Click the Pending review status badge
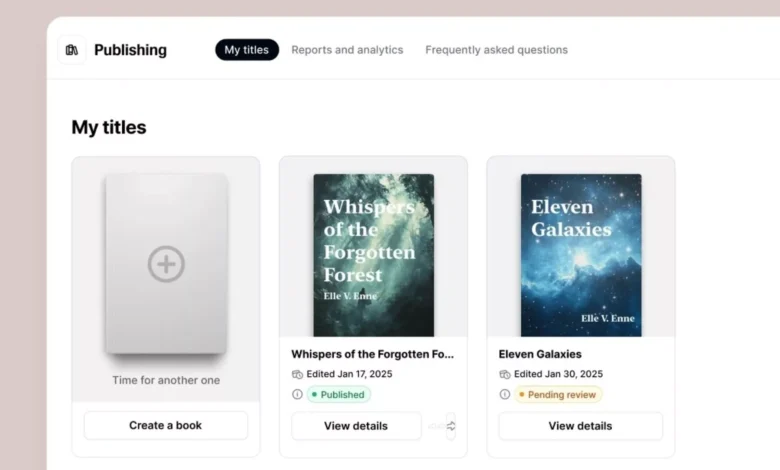This screenshot has width=780, height=470. (x=559, y=395)
